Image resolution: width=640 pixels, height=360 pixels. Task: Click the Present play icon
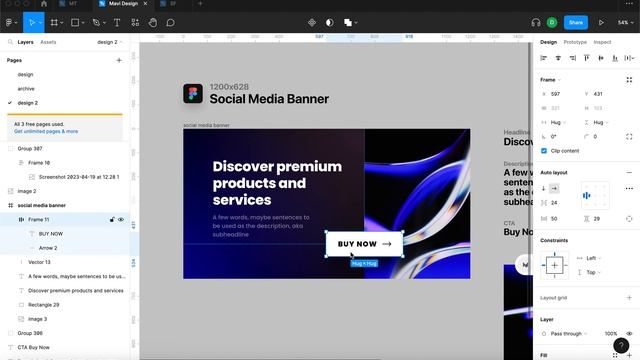click(601, 22)
